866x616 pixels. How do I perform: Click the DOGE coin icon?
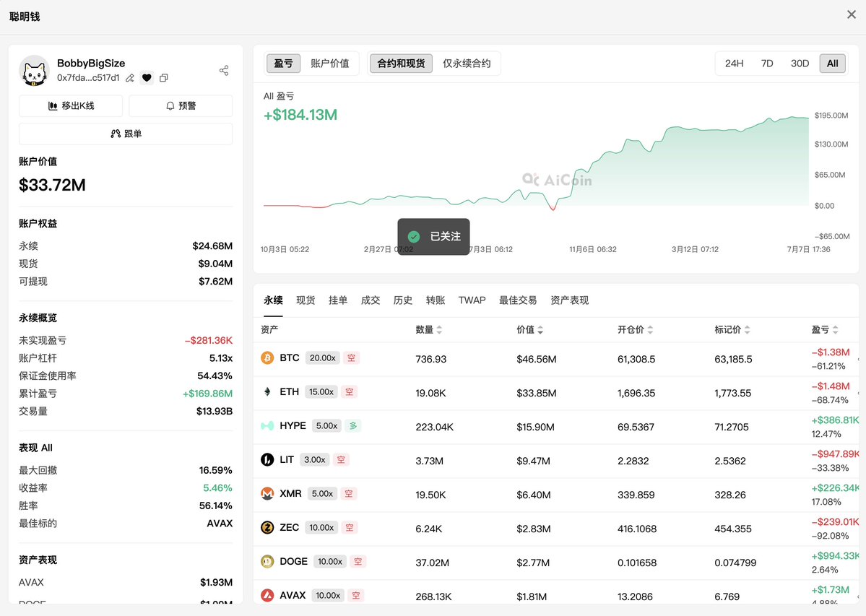pos(267,561)
